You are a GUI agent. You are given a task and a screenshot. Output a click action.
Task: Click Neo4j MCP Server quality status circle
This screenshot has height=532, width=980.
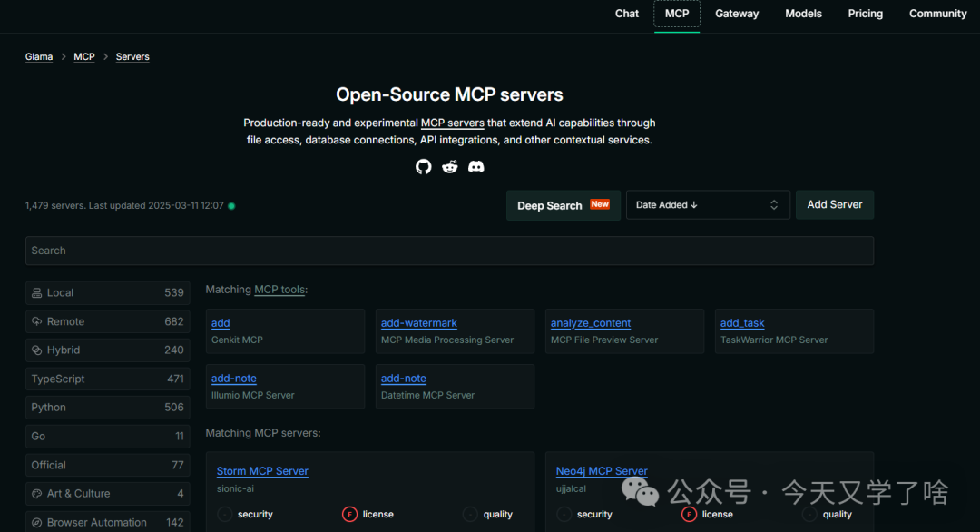coord(809,514)
